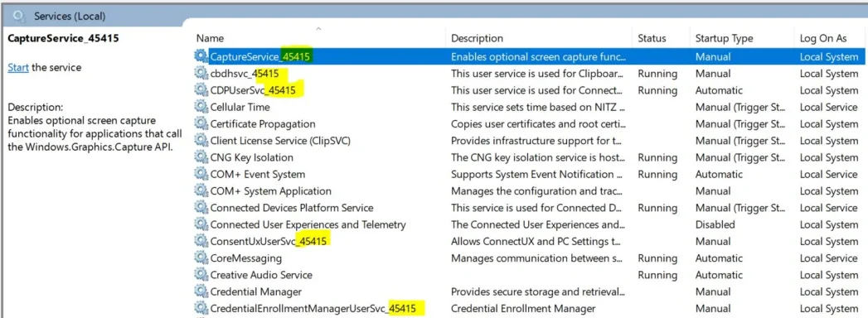Click the bold CaptureService_45415 panel heading
Screen dimensions: 868x318
point(63,38)
